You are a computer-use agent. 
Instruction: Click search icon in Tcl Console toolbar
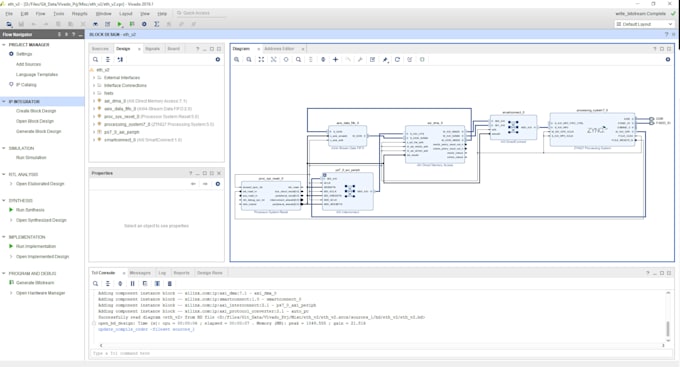coord(95,284)
